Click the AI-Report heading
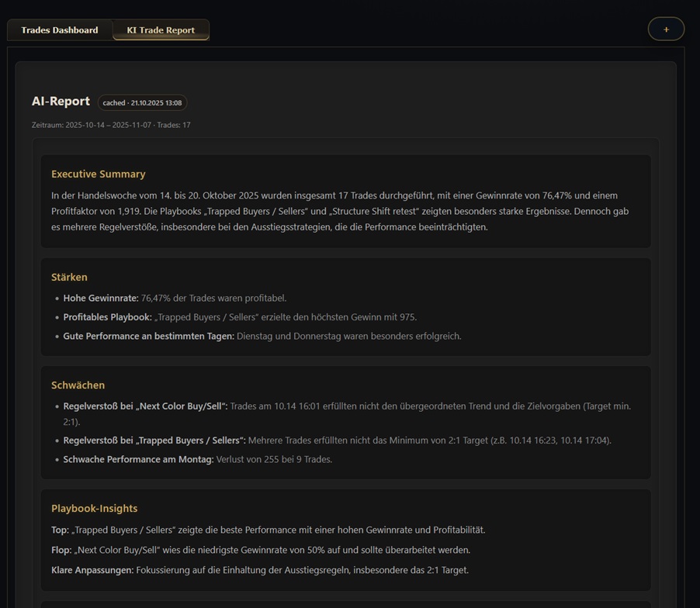Image resolution: width=700 pixels, height=608 pixels. [61, 101]
